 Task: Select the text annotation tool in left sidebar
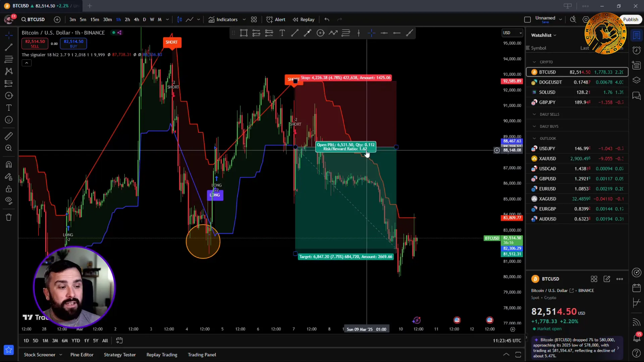9,108
